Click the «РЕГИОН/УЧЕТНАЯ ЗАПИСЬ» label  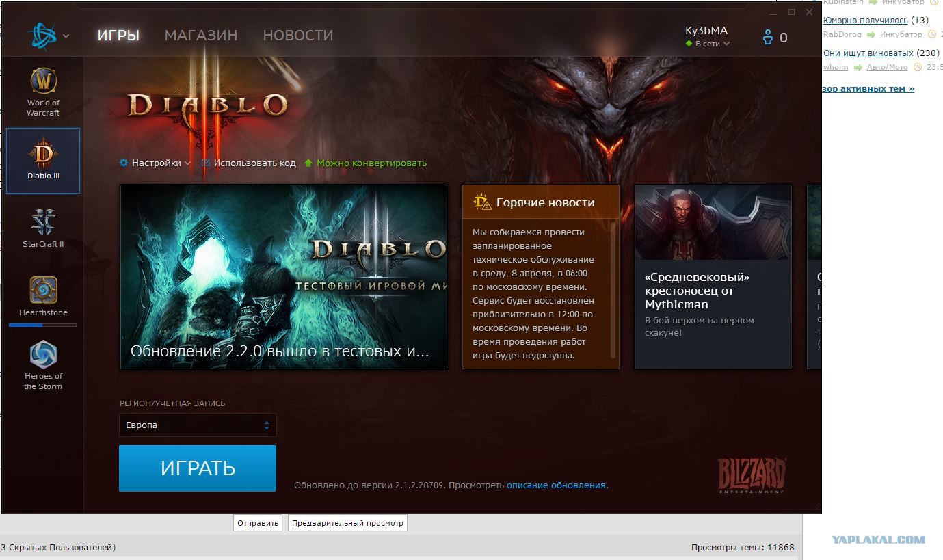coord(172,403)
